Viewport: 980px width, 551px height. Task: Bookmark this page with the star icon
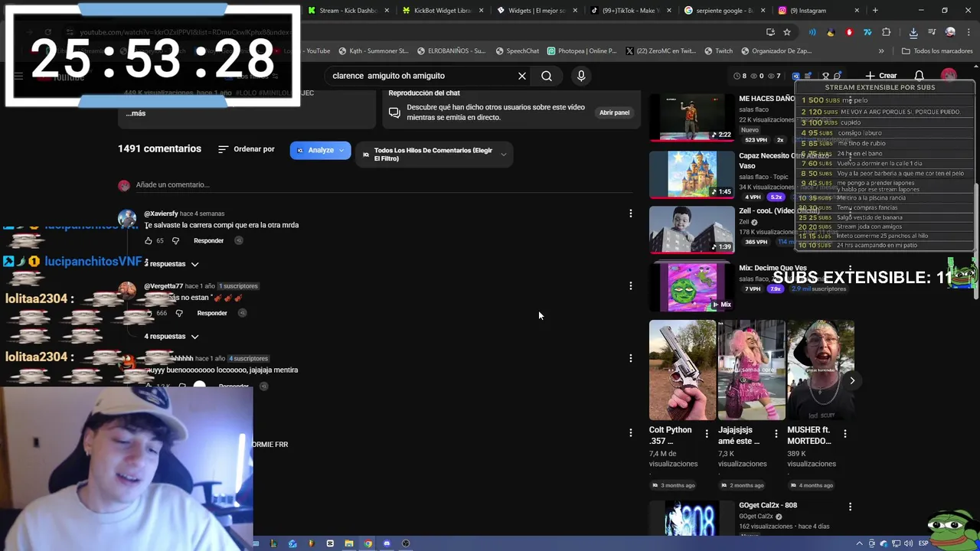coord(787,32)
